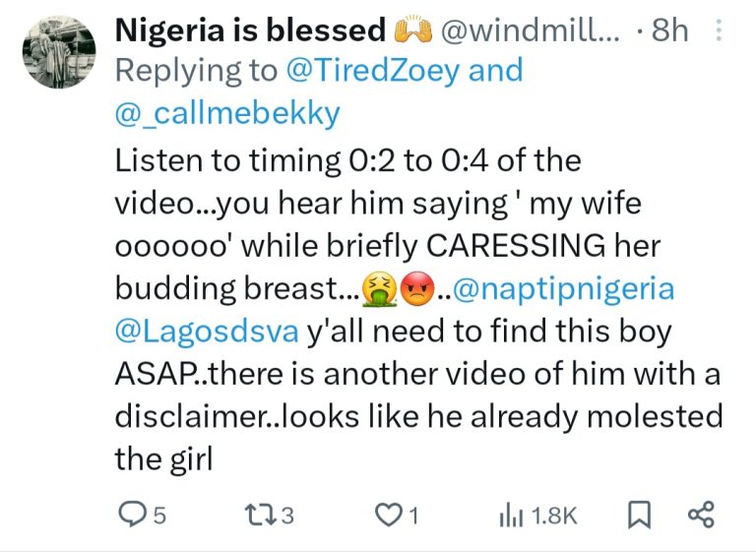
Task: Select the @windmill... username handle
Action: pyautogui.click(x=531, y=31)
